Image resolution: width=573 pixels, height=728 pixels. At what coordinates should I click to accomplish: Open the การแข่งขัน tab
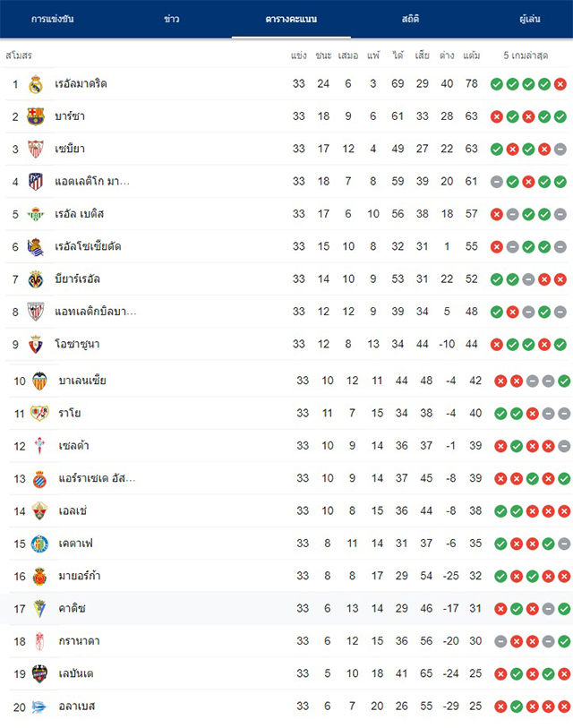53,19
